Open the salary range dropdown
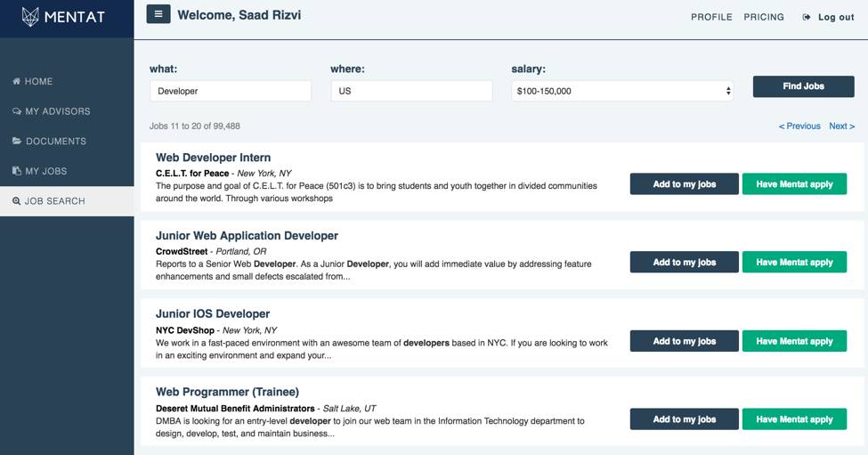Image resolution: width=868 pixels, height=455 pixels. click(622, 91)
